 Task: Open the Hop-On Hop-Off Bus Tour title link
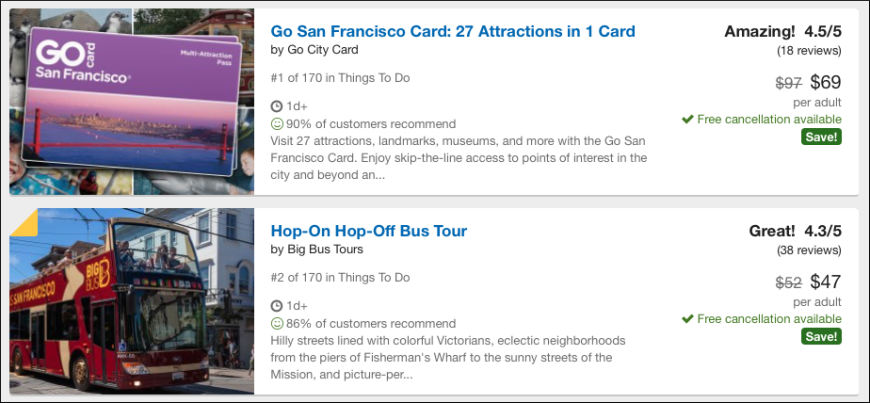click(368, 231)
